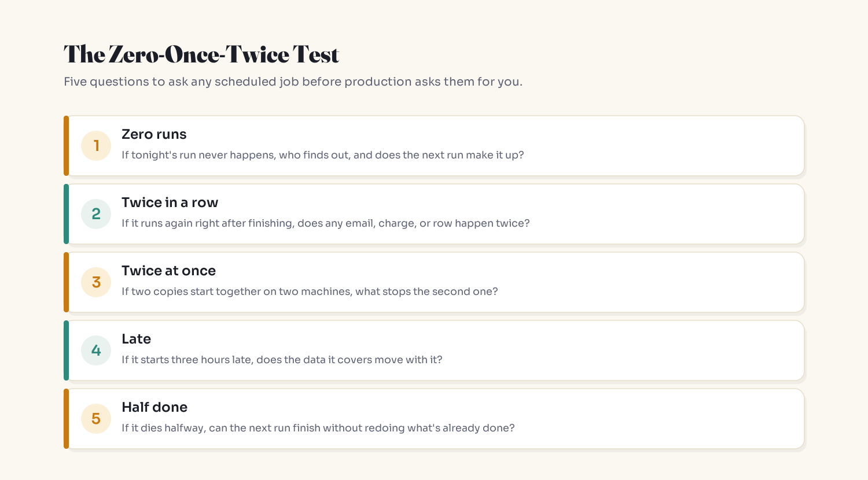Click the number 3 circle badge
Viewport: 868px width, 480px height.
click(x=96, y=282)
